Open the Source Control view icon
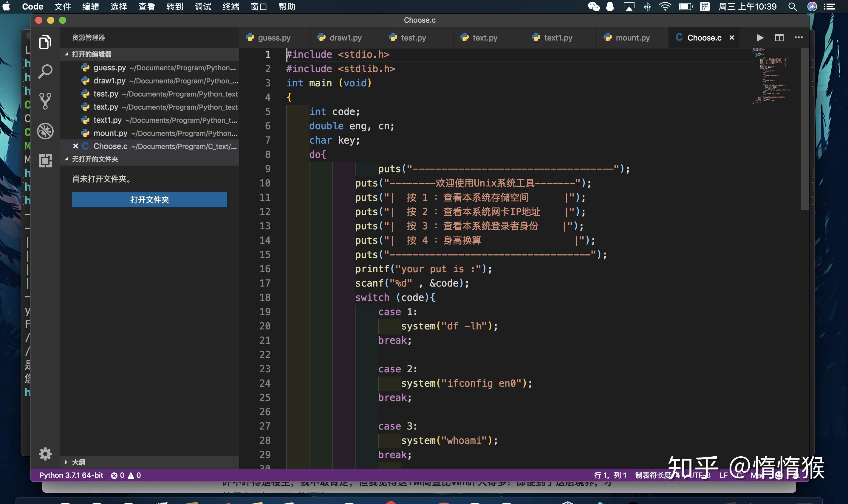The image size is (848, 504). point(45,101)
